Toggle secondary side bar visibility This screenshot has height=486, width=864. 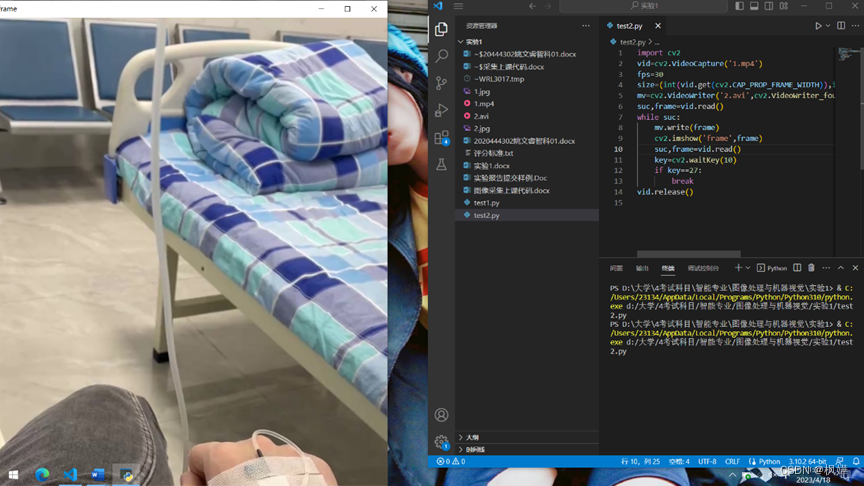tap(769, 6)
